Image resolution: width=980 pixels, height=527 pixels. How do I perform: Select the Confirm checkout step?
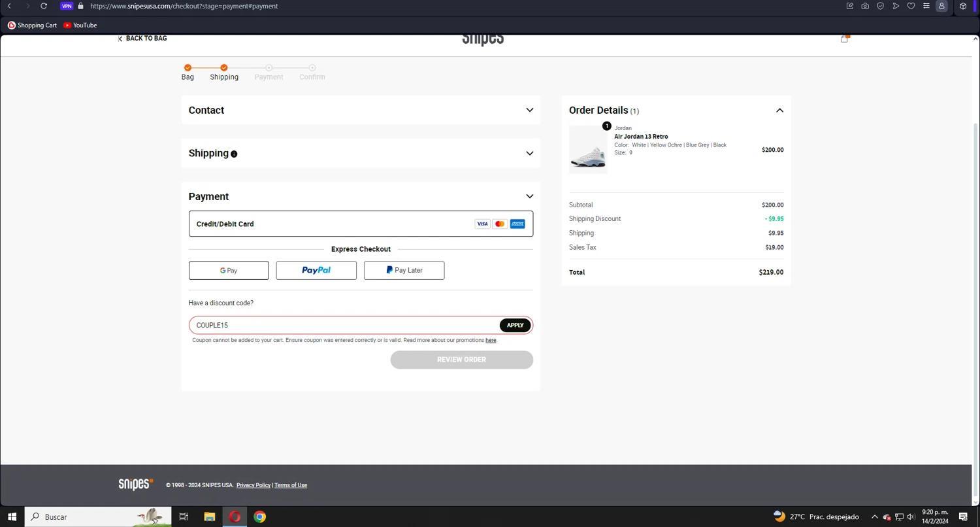tap(312, 72)
